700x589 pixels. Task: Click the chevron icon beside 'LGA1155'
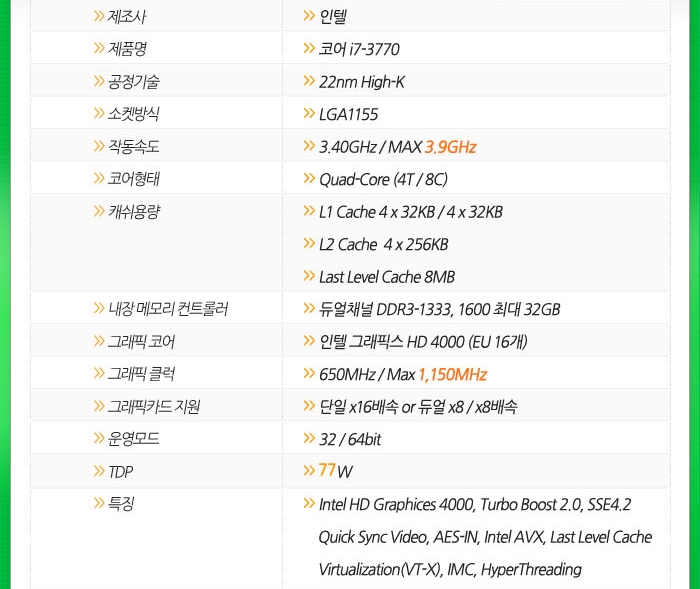309,113
